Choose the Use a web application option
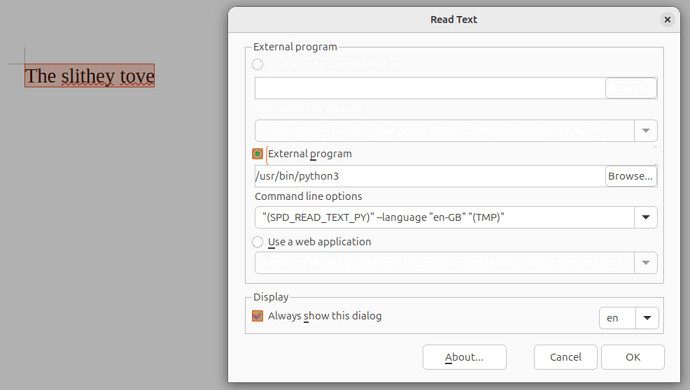The image size is (690, 390). coord(257,242)
